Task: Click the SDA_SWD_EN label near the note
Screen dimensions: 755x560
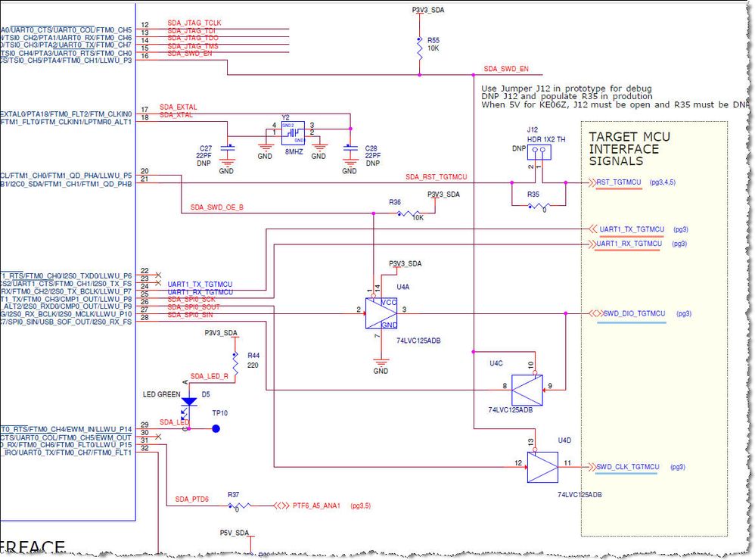Action: [x=506, y=69]
